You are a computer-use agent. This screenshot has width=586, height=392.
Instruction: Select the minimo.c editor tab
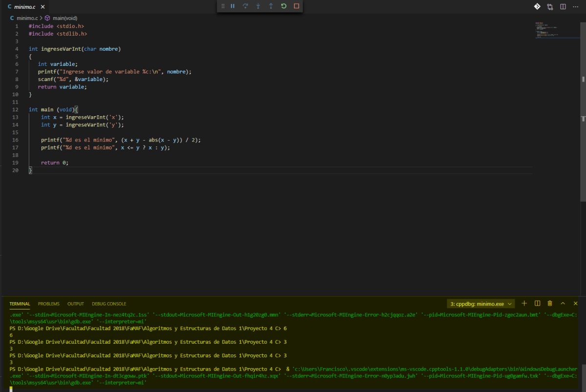tap(25, 7)
